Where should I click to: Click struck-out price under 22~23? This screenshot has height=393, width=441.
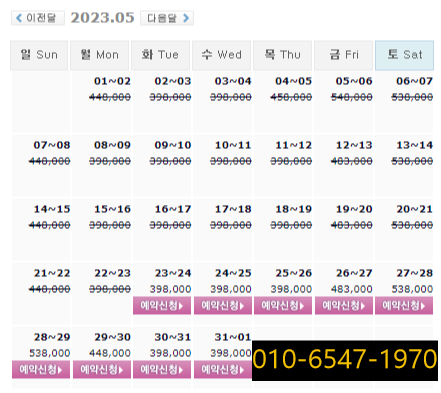coord(110,289)
